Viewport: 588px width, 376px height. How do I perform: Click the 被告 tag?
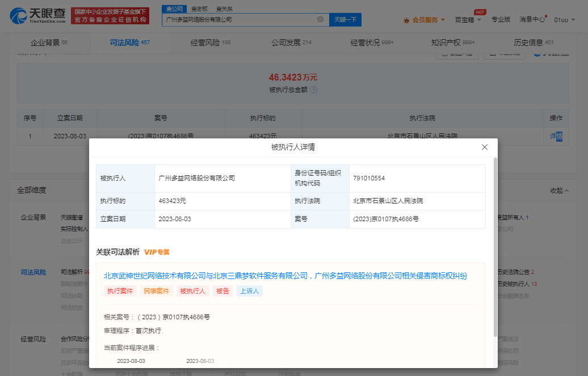click(222, 291)
